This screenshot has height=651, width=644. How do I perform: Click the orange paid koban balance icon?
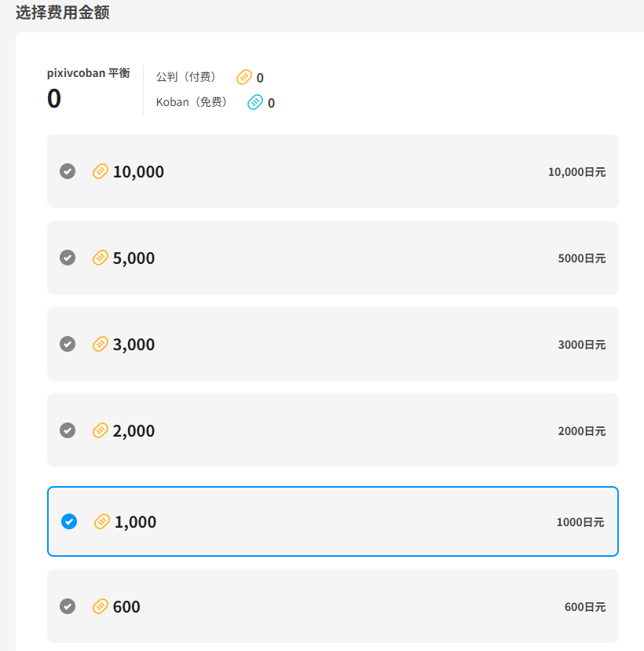click(x=244, y=77)
